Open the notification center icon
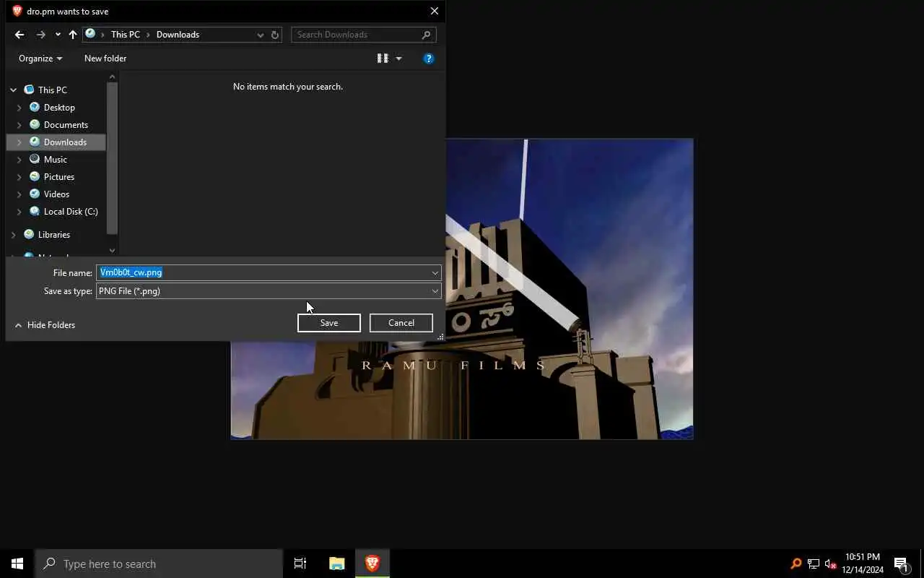The image size is (924, 578). [901, 564]
